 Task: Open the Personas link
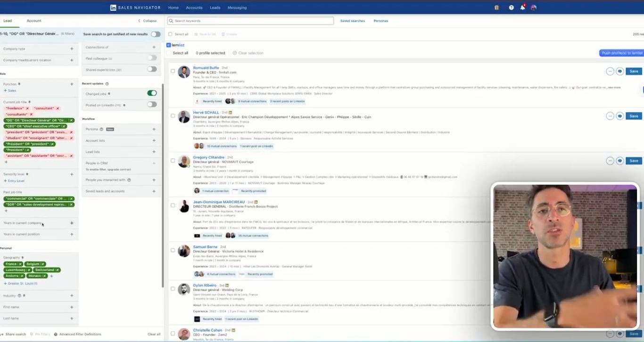pos(381,21)
